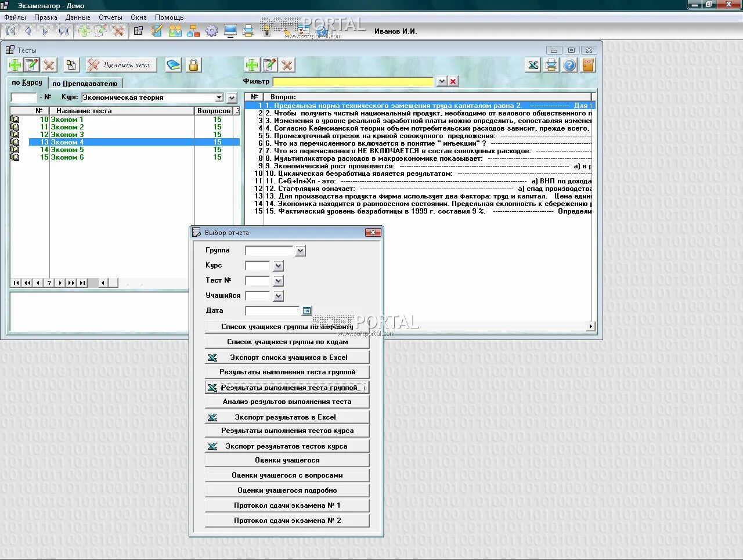Open the students (two people) icon

tap(175, 31)
